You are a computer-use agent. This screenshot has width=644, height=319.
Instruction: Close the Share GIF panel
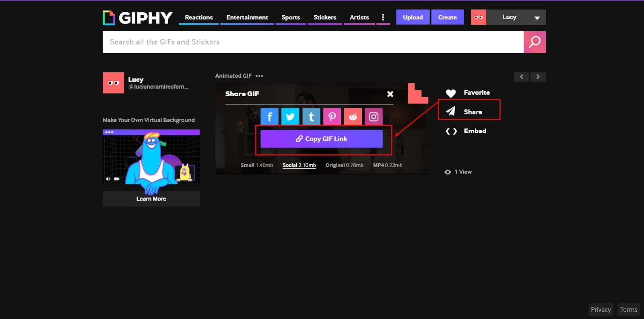(x=390, y=94)
